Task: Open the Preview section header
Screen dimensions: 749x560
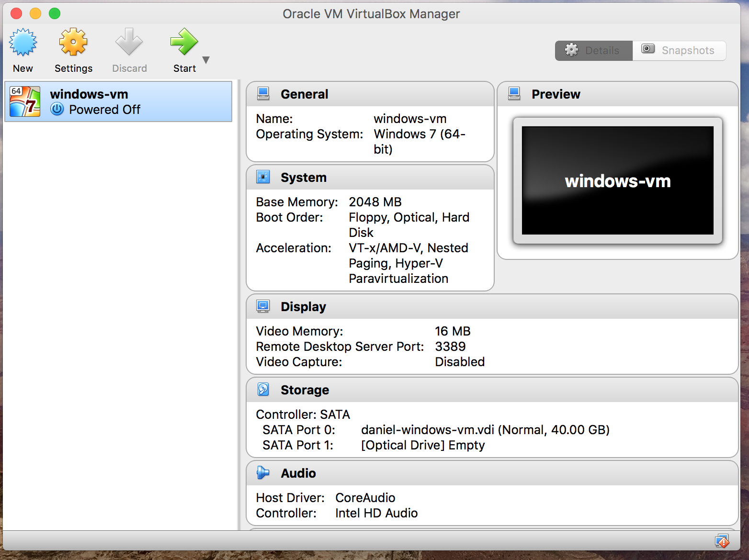Action: [x=617, y=94]
